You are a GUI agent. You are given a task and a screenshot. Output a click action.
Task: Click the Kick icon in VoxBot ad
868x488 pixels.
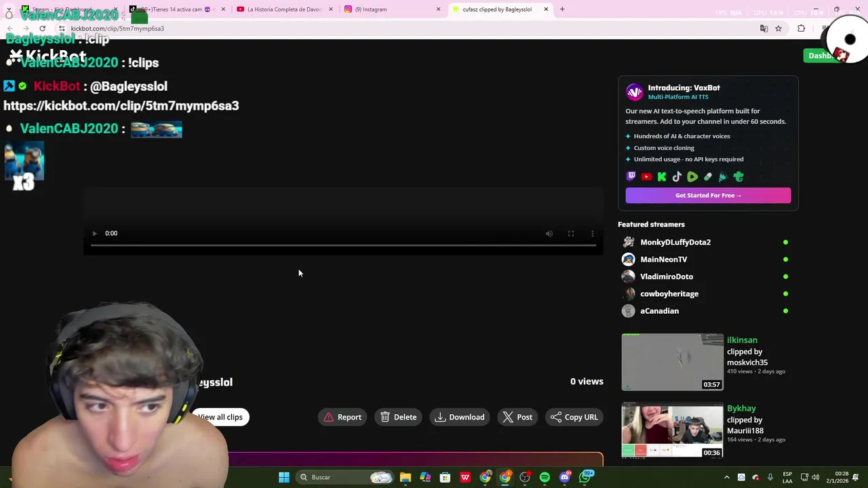662,177
